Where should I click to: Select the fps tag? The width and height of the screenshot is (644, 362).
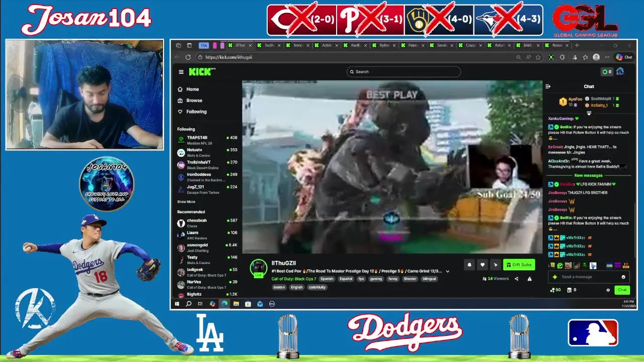click(361, 279)
